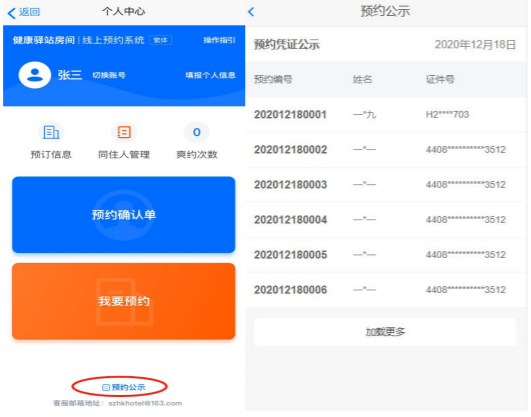This screenshot has width=531, height=417.
Task: Tap the orange 我要预约 button
Action: [x=124, y=301]
